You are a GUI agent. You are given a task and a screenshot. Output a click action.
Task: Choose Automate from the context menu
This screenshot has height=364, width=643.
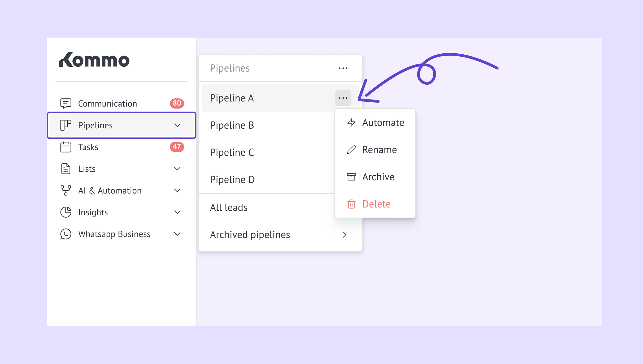click(x=375, y=122)
